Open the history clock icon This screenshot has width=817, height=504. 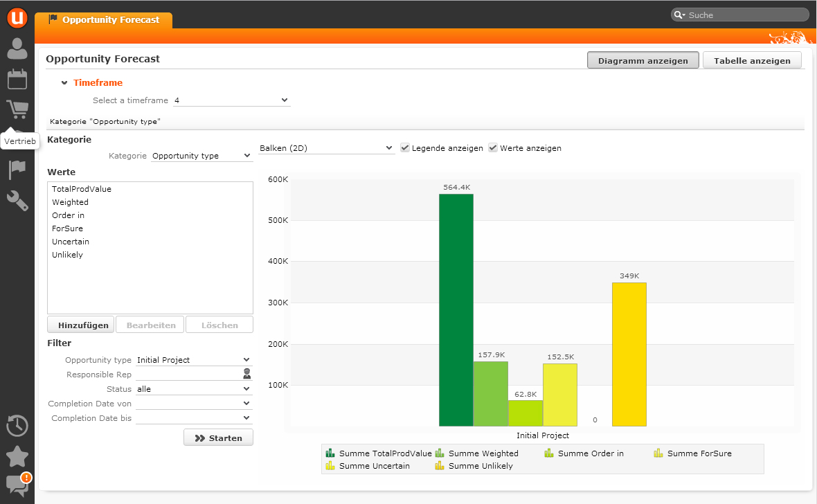pyautogui.click(x=17, y=425)
